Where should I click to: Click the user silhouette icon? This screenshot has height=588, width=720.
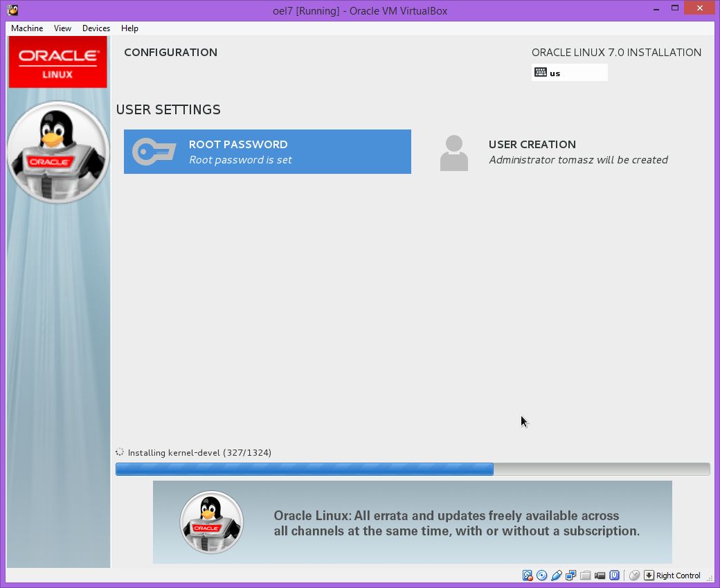453,153
